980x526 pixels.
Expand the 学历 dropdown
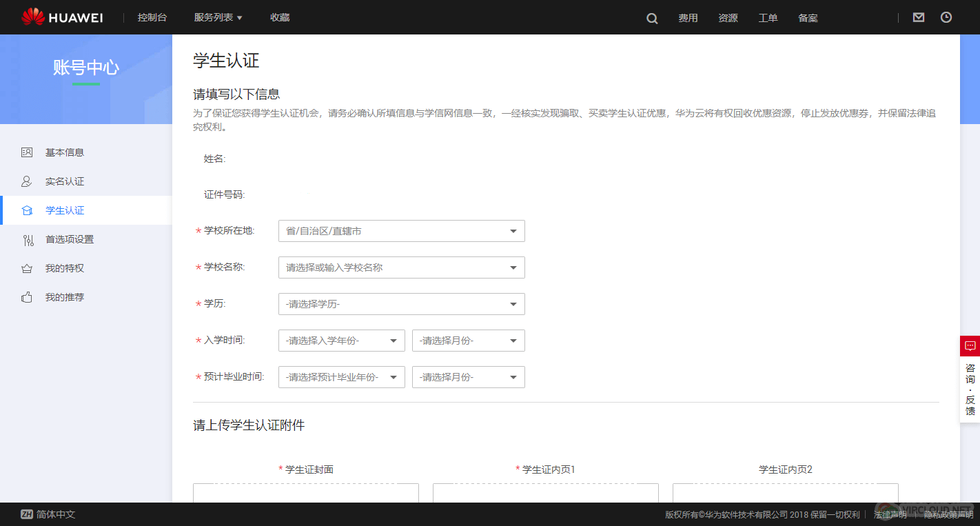[x=401, y=303]
